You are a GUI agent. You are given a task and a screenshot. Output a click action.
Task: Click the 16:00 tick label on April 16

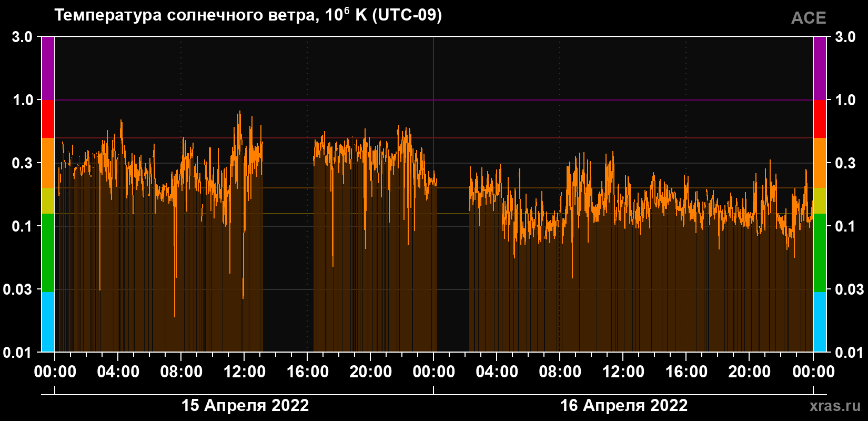(687, 372)
